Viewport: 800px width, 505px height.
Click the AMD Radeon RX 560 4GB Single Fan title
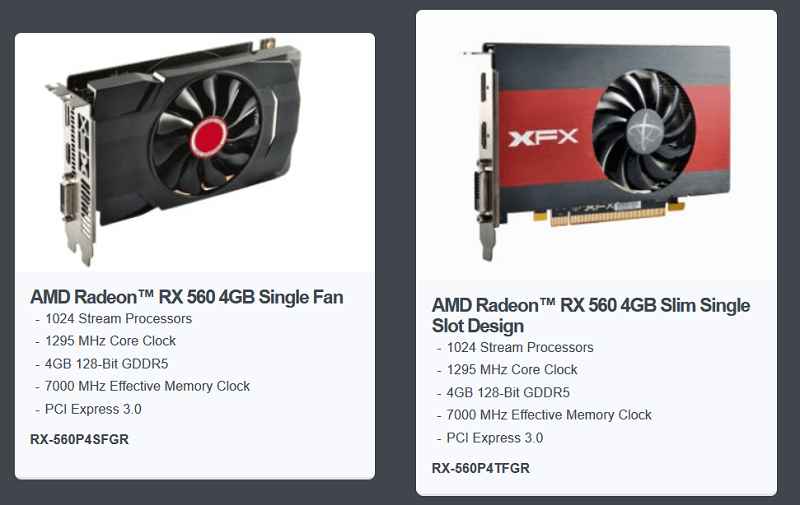(x=187, y=297)
